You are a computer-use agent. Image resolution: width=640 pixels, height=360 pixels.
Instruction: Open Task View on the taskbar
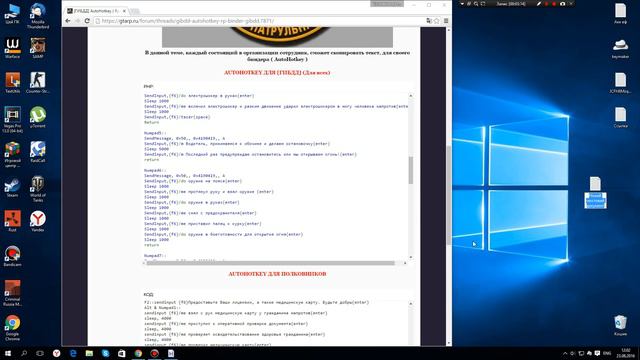tap(40, 353)
